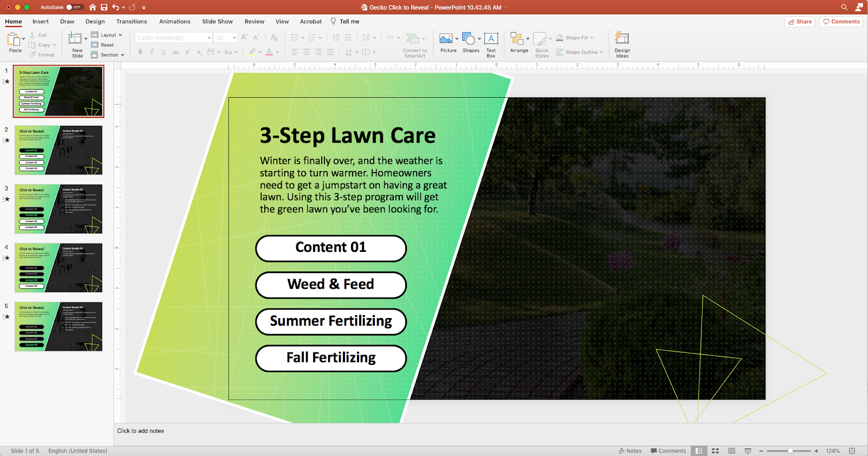The image size is (868, 456).
Task: Open the search magnifier in title bar
Action: (x=844, y=7)
